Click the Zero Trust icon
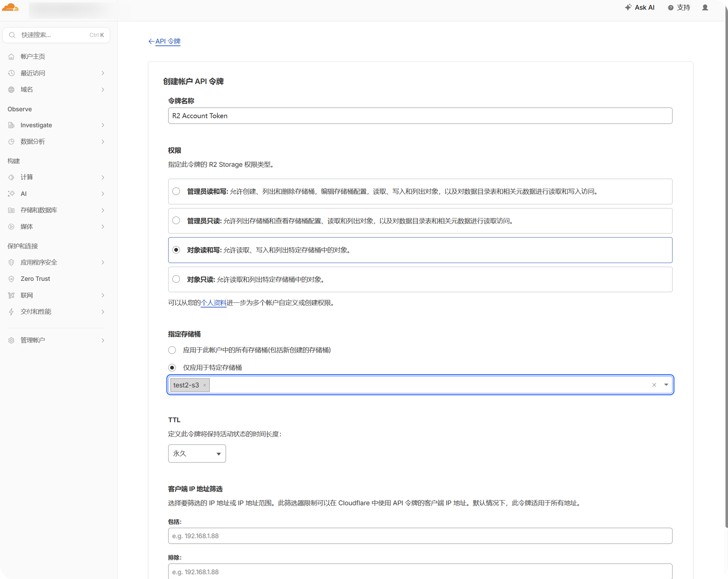This screenshot has height=579, width=728. [x=11, y=279]
